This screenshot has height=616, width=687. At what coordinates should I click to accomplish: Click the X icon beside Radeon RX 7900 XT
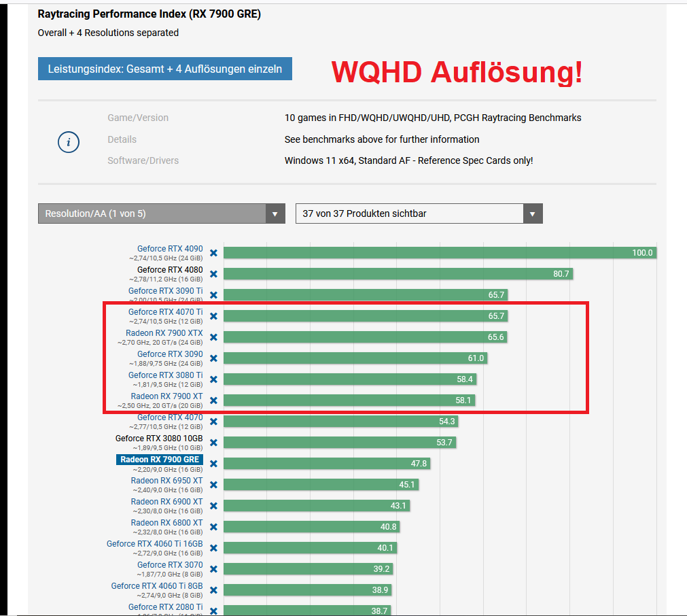coord(213,400)
